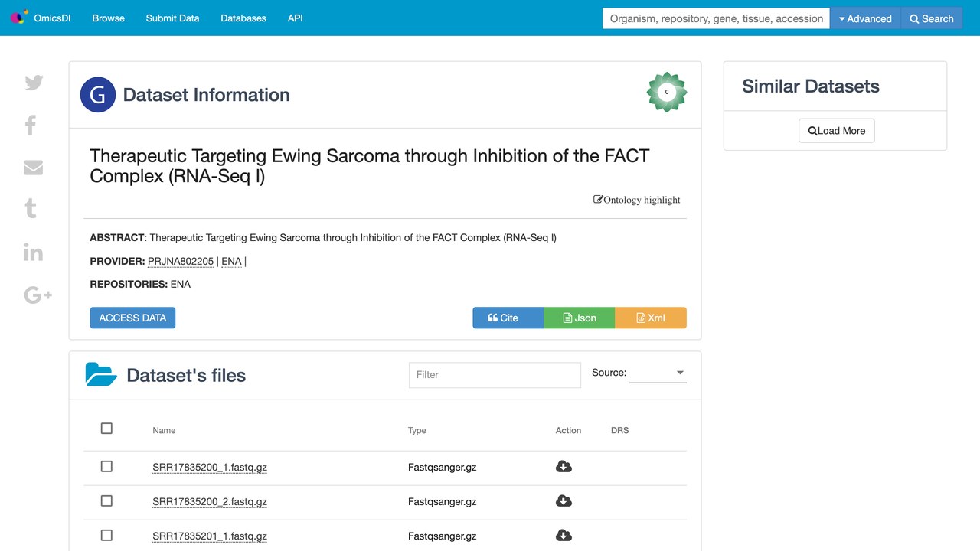Check the SRR17835200_2.fastq.gz row checkbox
Image resolution: width=980 pixels, height=551 pixels.
[106, 501]
